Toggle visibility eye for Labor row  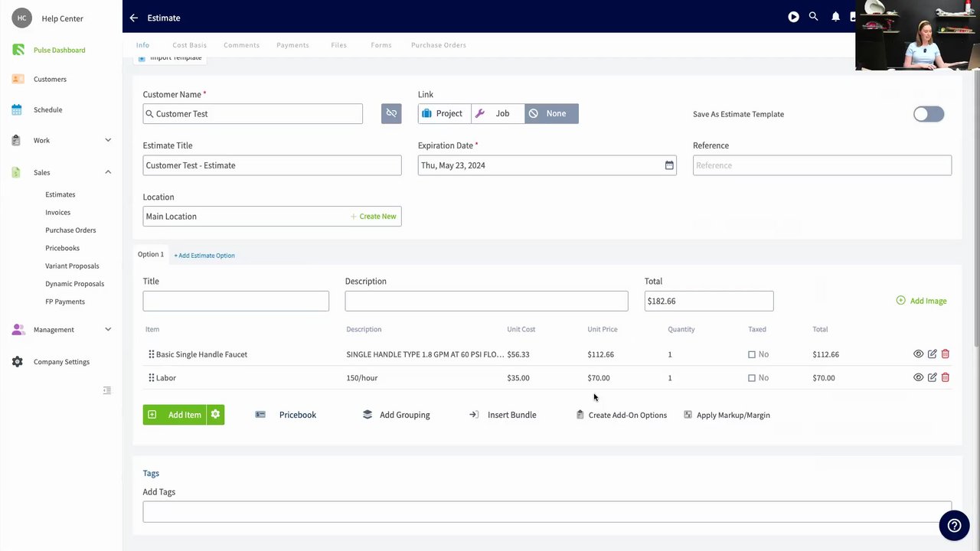(x=918, y=377)
